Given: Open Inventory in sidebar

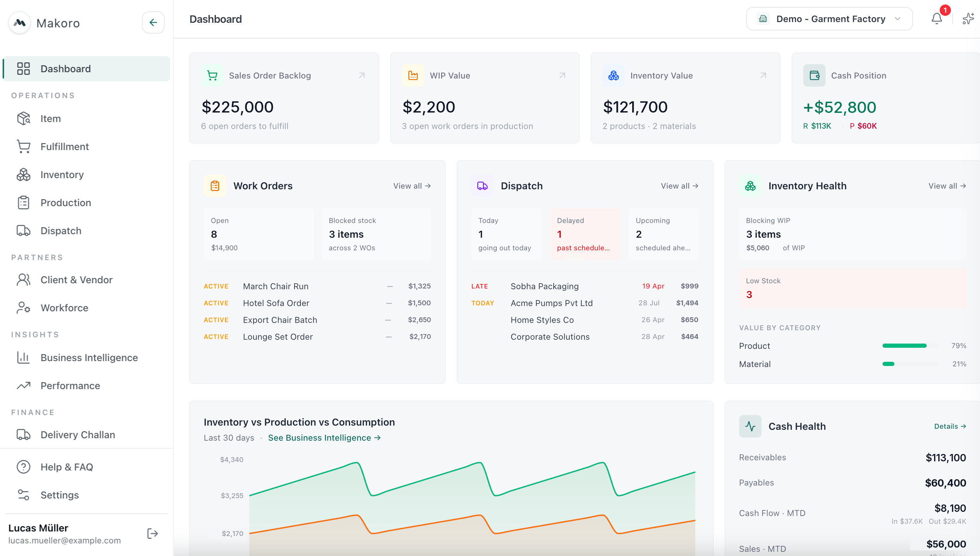Looking at the screenshot, I should 86,175.
